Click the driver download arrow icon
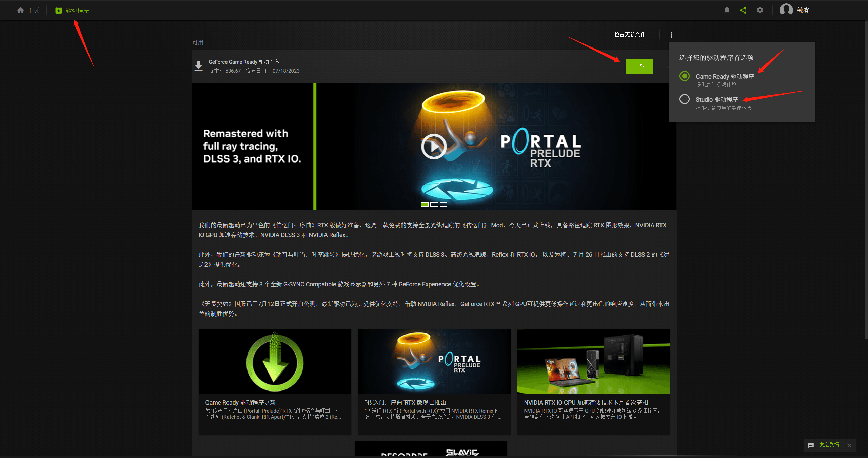Viewport: 868px width, 458px height. click(x=199, y=66)
